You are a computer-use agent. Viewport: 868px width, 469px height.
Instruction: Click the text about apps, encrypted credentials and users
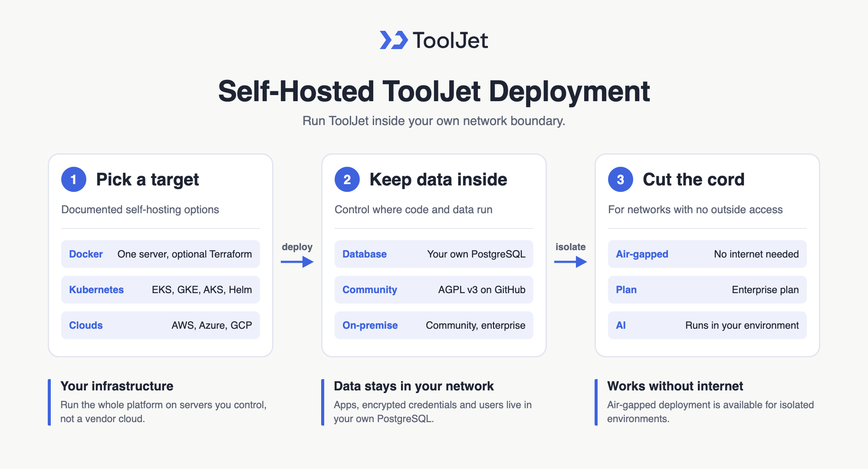433,412
